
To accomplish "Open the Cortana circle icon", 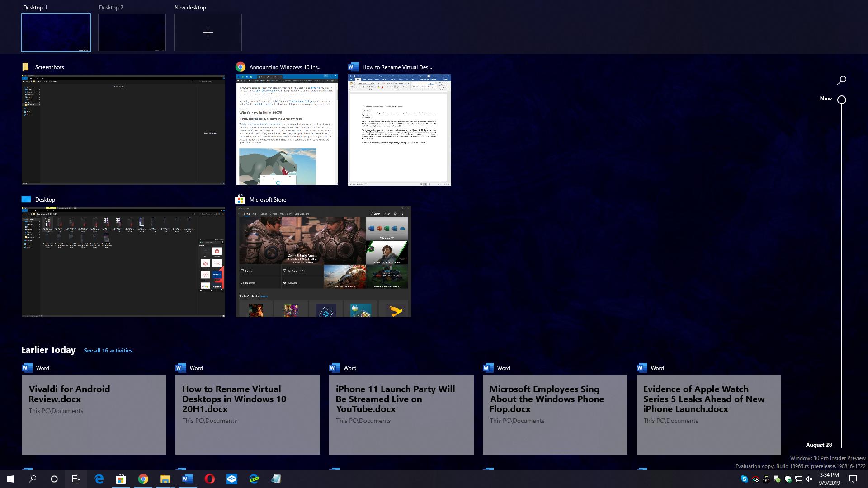I will point(54,479).
